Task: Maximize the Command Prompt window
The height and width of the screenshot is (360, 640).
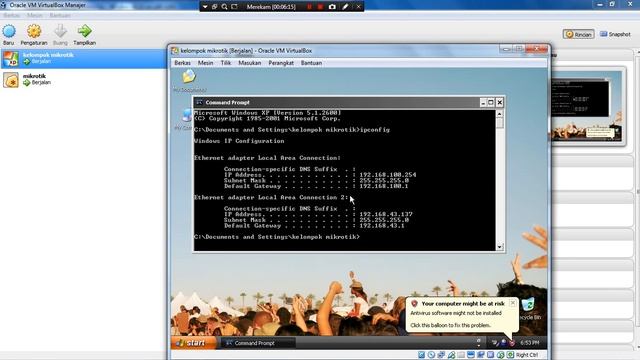Action: [491, 102]
